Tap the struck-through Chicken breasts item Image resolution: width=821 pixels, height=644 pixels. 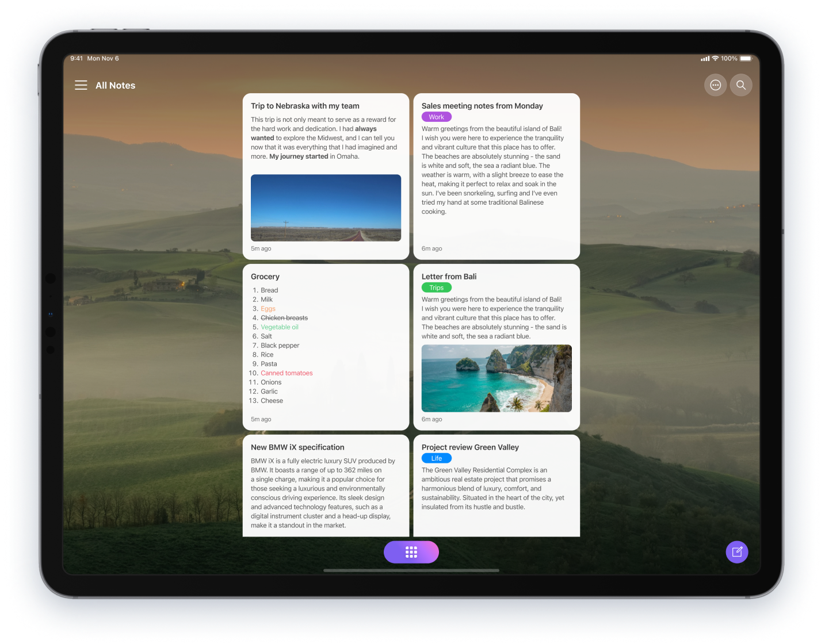click(284, 318)
